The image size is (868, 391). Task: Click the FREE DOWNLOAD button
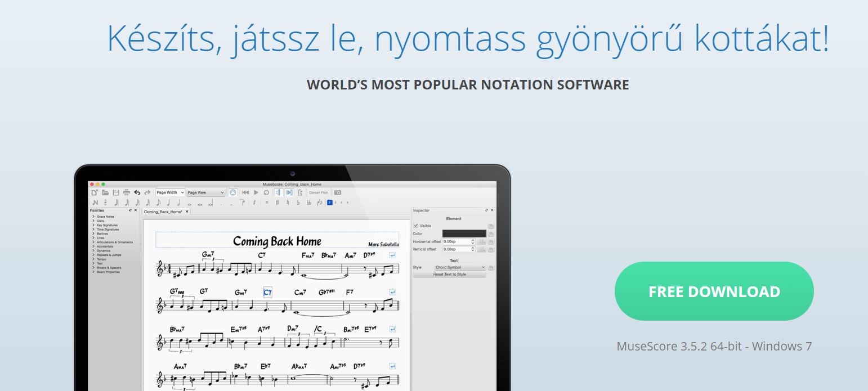pos(714,291)
